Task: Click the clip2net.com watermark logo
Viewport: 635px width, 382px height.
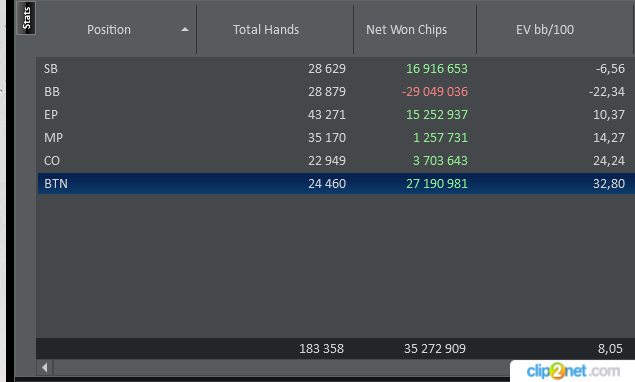Action: 573,371
